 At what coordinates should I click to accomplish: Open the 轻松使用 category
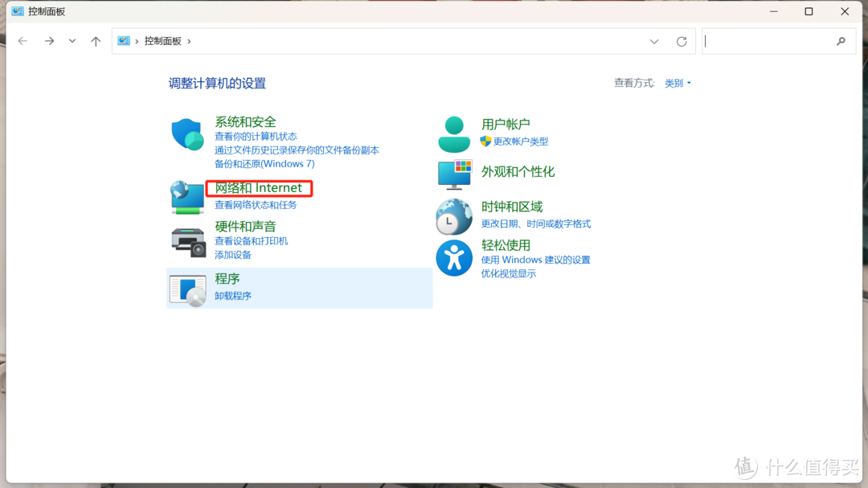pos(506,245)
